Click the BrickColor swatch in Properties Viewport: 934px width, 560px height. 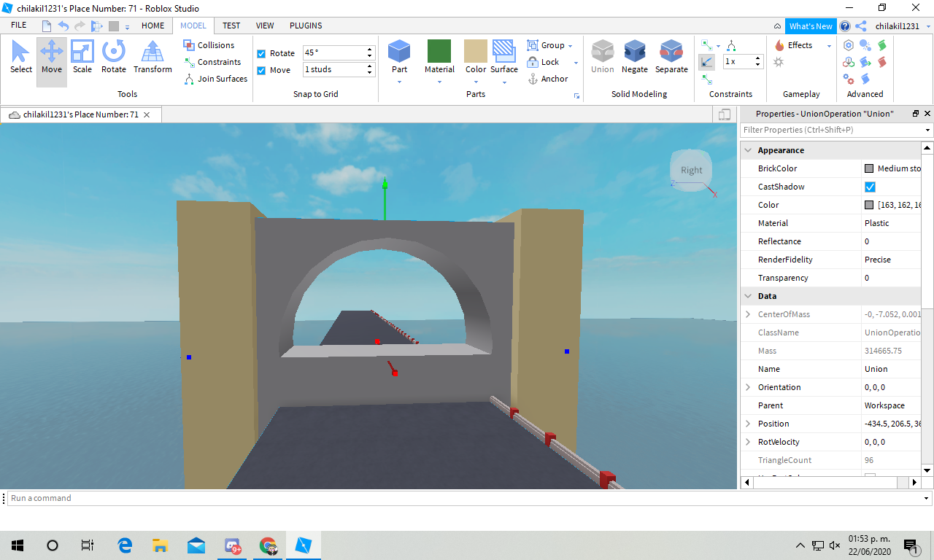(869, 168)
